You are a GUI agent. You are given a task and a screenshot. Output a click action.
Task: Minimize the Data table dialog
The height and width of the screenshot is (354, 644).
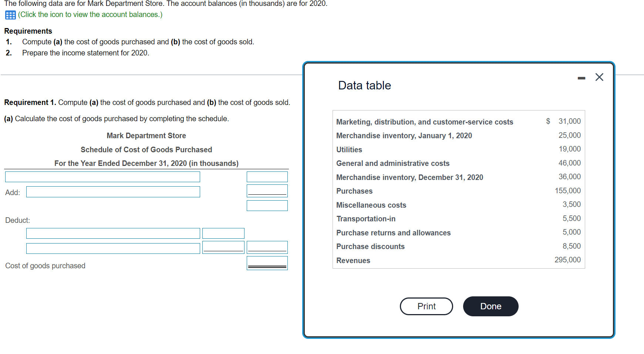click(x=581, y=77)
